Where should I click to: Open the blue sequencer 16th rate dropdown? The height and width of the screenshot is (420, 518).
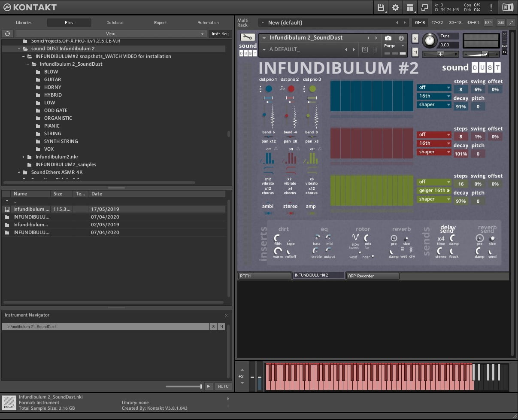tap(434, 96)
